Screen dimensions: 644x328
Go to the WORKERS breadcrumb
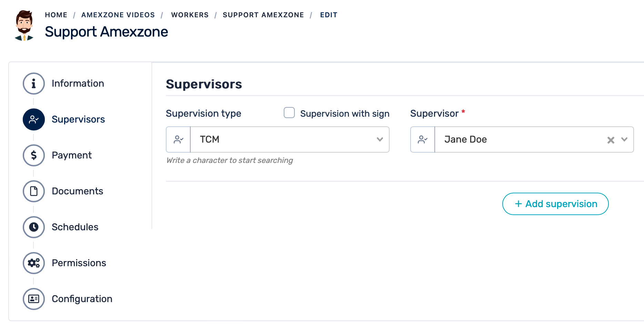click(190, 15)
